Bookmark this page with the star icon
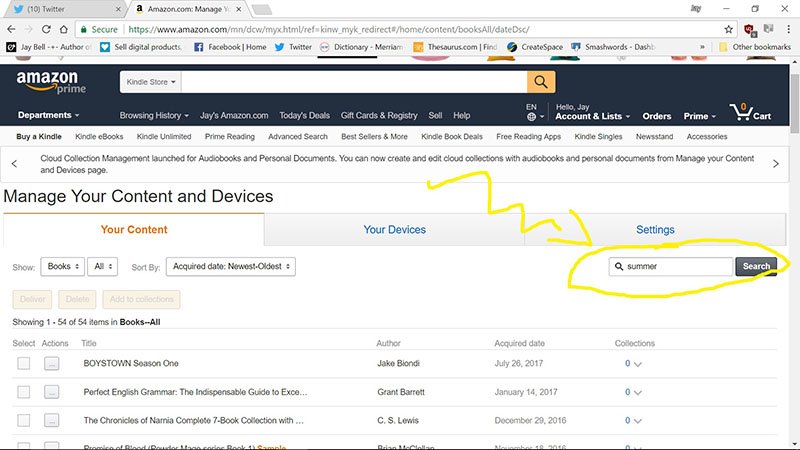 [x=729, y=29]
